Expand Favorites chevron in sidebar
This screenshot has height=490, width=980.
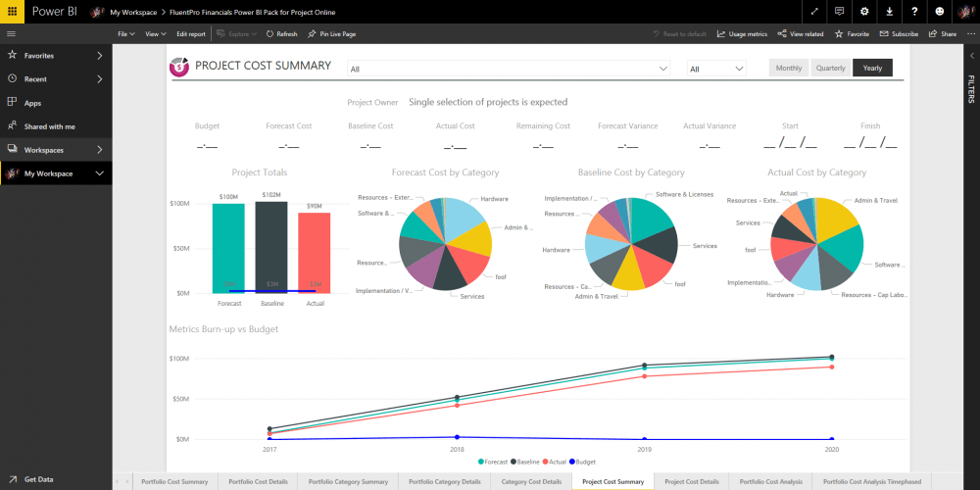tap(100, 56)
